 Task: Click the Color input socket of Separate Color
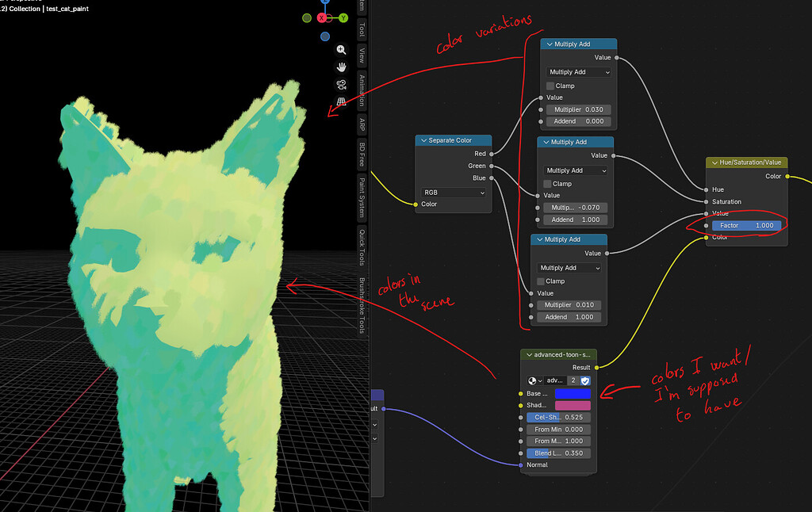[416, 204]
